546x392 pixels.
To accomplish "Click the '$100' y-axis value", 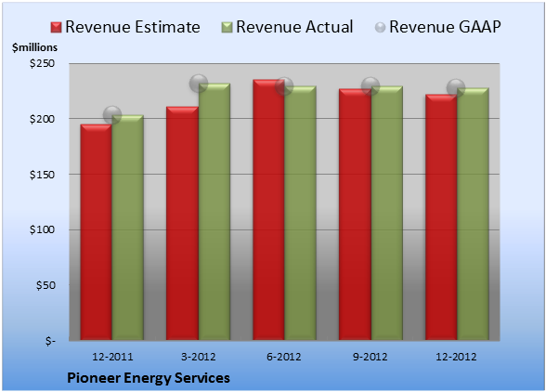I will [x=42, y=229].
